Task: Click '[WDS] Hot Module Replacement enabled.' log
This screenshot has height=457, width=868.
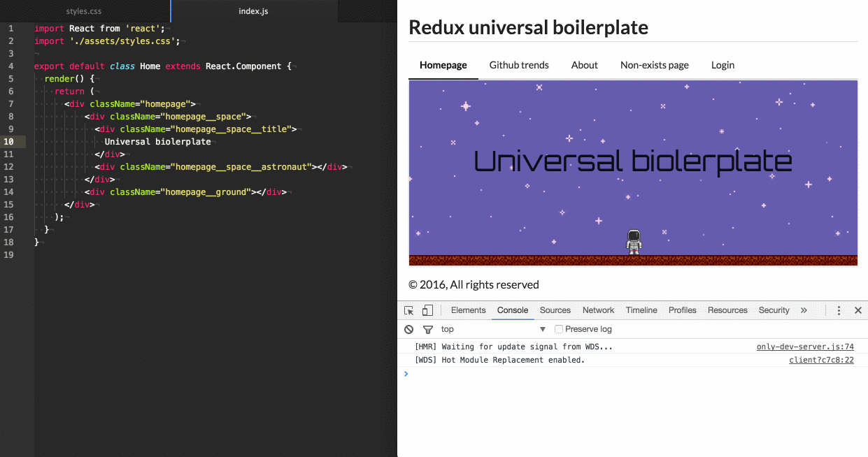Action: coord(499,361)
